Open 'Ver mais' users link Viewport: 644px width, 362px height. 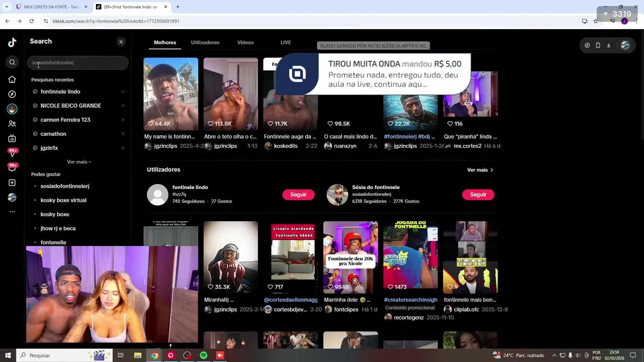480,170
